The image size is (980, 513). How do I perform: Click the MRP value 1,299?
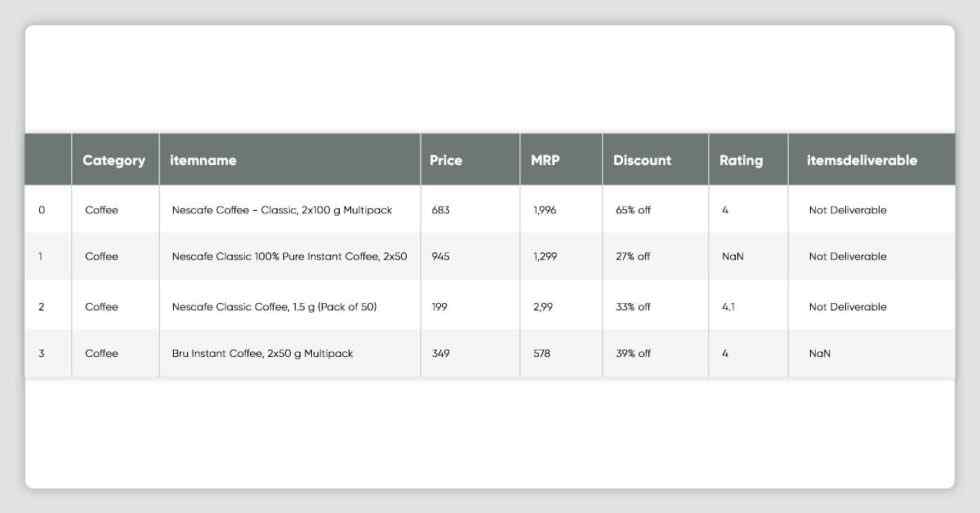point(545,256)
